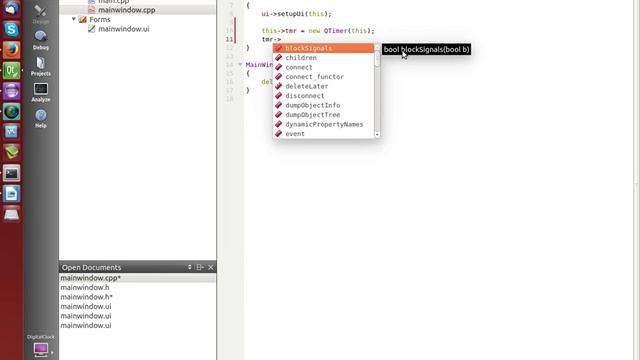The width and height of the screenshot is (640, 360).
Task: Launch Skype from the dock
Action: 11,29
